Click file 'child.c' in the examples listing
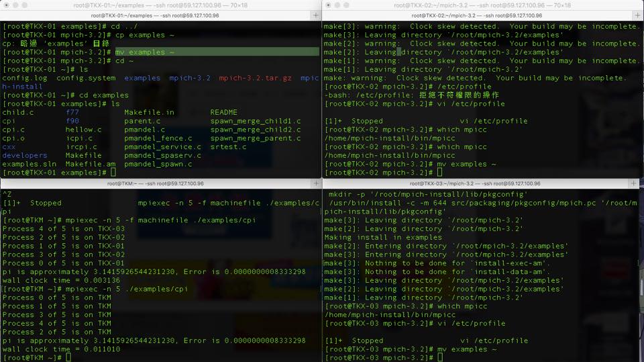 18,112
